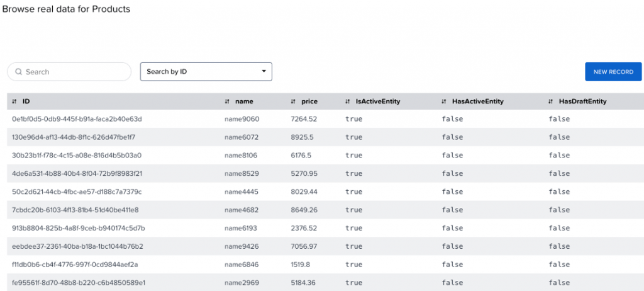Click the magnifier icon in search box
Viewport: 644px width, 291px height.
coord(18,72)
